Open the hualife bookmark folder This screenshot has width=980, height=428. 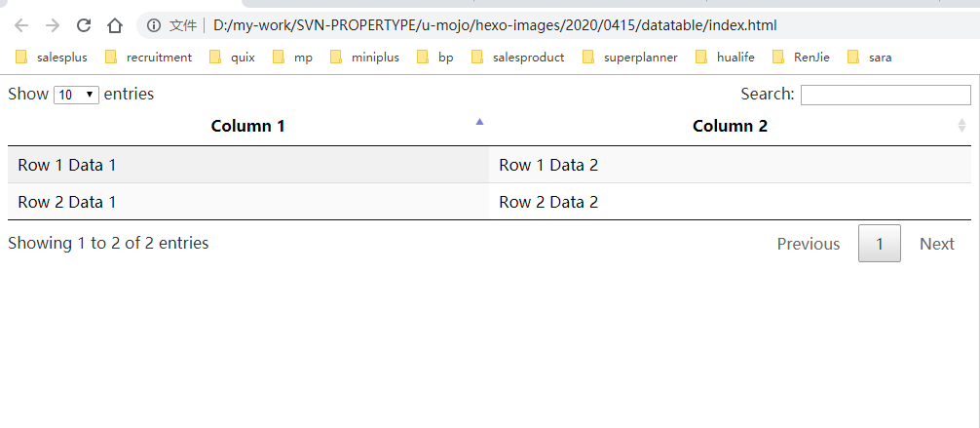tap(726, 58)
